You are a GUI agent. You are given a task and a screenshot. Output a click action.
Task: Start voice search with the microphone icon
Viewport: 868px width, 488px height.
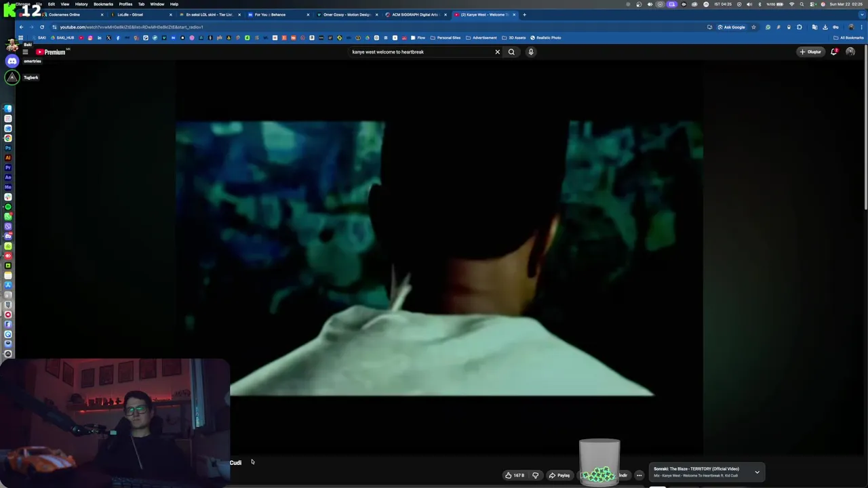pyautogui.click(x=531, y=52)
